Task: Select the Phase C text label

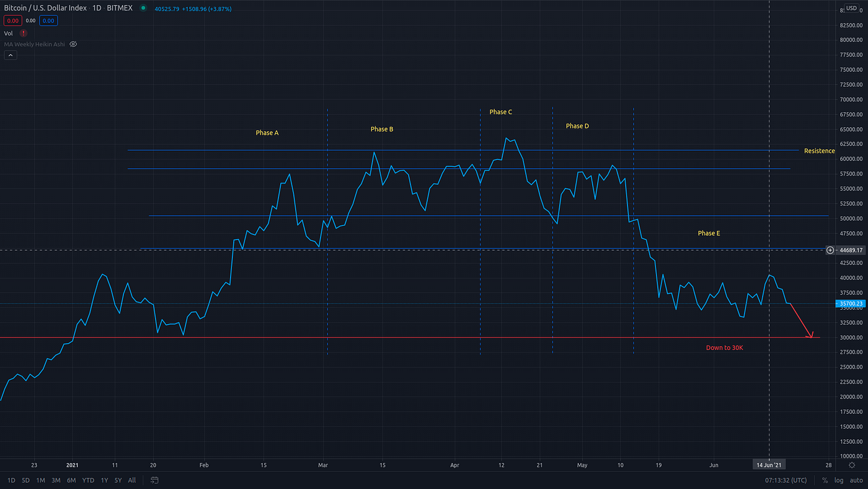Action: click(x=501, y=112)
